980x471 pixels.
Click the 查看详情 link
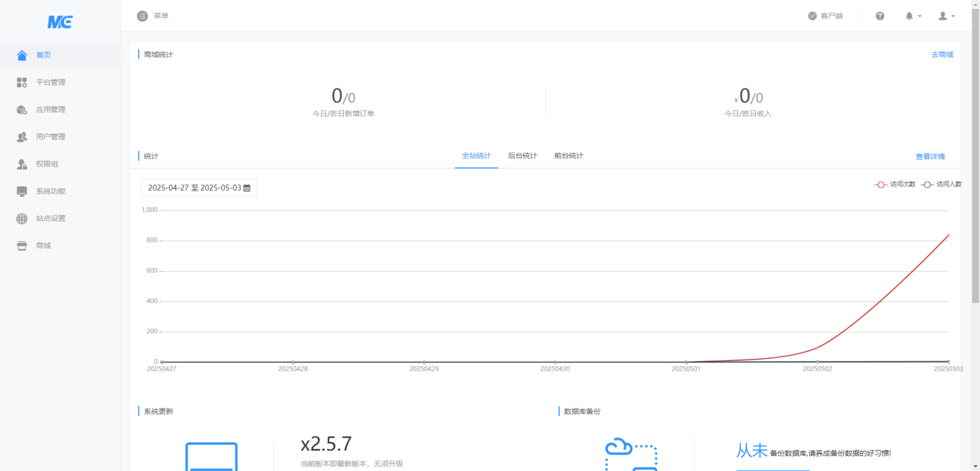point(930,156)
